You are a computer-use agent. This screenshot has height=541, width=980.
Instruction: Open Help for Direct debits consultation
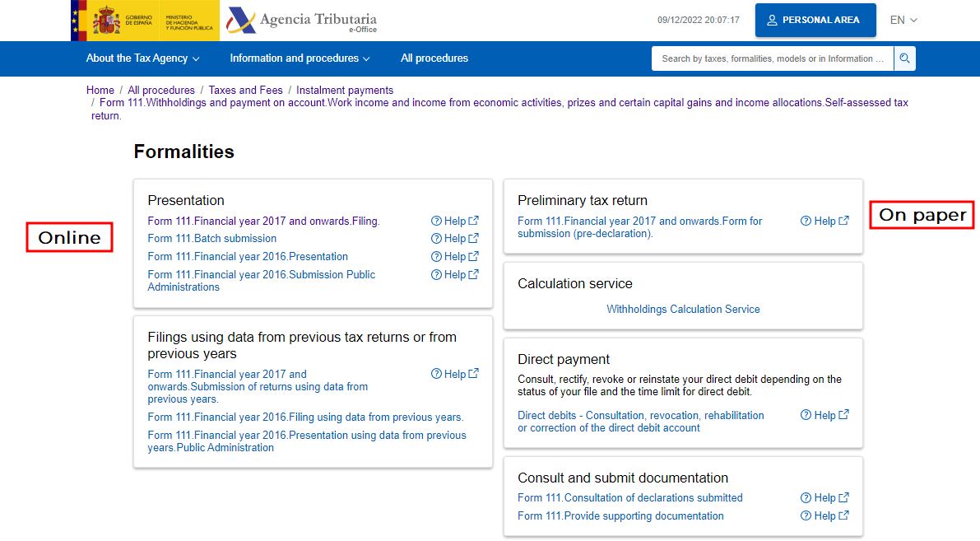(824, 416)
